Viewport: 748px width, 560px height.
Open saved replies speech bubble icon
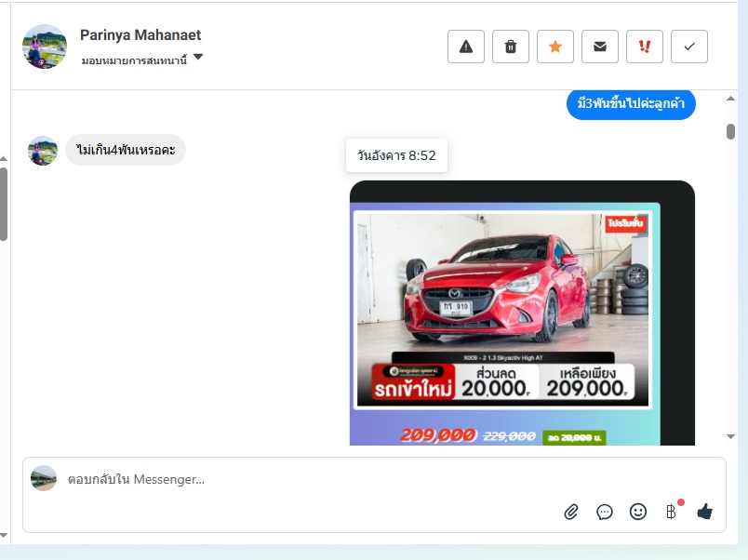click(605, 512)
